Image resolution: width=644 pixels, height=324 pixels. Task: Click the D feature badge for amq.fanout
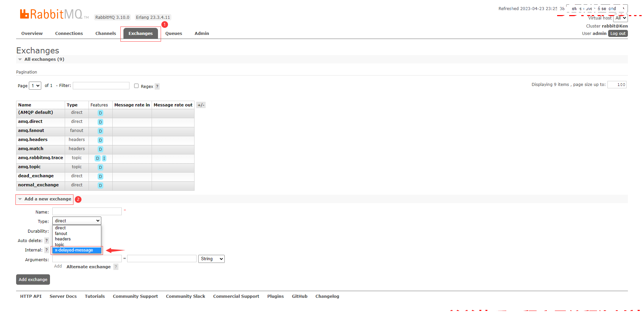coord(100,131)
